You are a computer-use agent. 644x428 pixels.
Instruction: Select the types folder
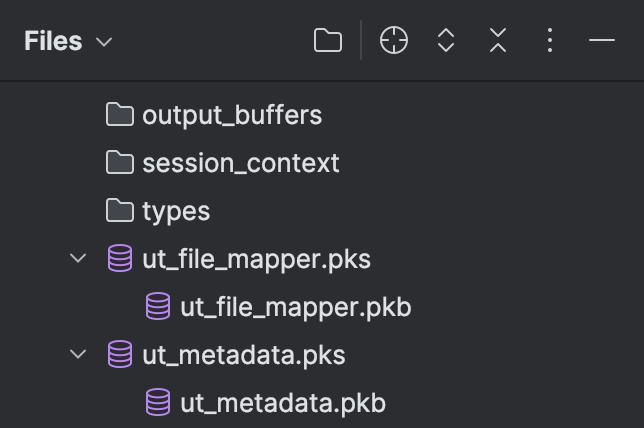pos(158,211)
